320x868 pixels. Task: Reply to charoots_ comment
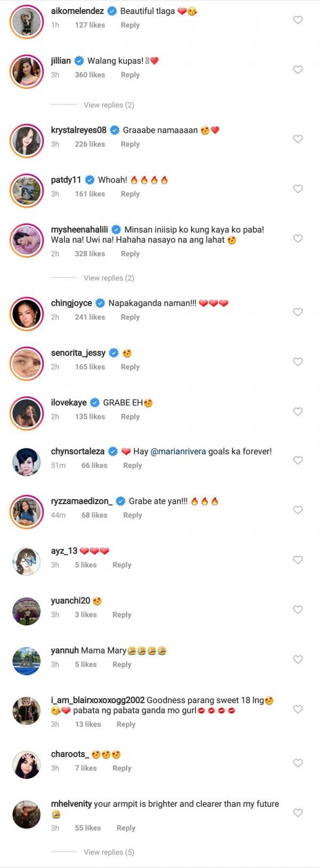pos(122,768)
